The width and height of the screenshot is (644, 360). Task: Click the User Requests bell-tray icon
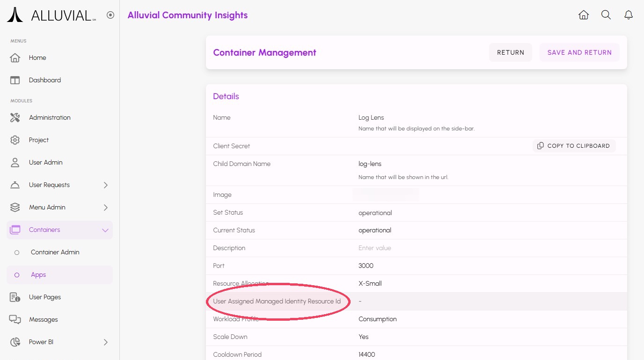click(15, 185)
